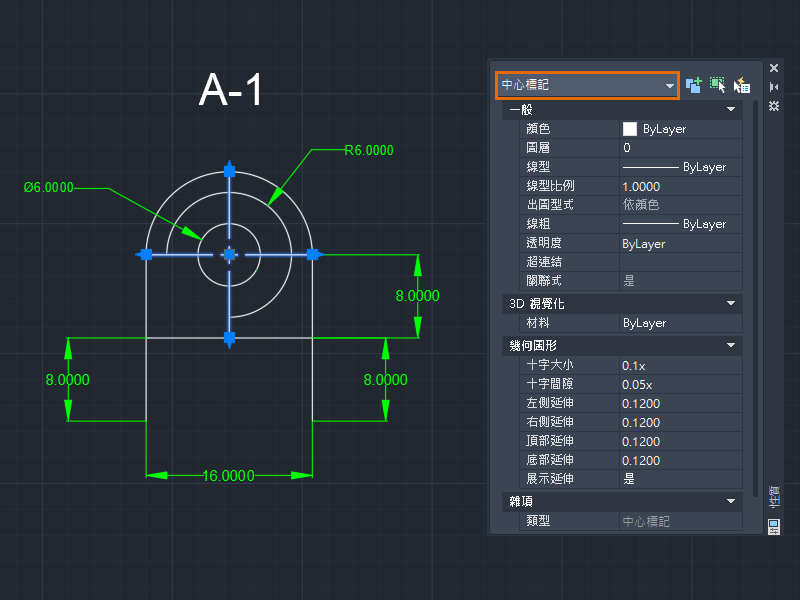Collapse the 幾何圖形 section
Image resolution: width=800 pixels, height=600 pixels.
tap(731, 345)
